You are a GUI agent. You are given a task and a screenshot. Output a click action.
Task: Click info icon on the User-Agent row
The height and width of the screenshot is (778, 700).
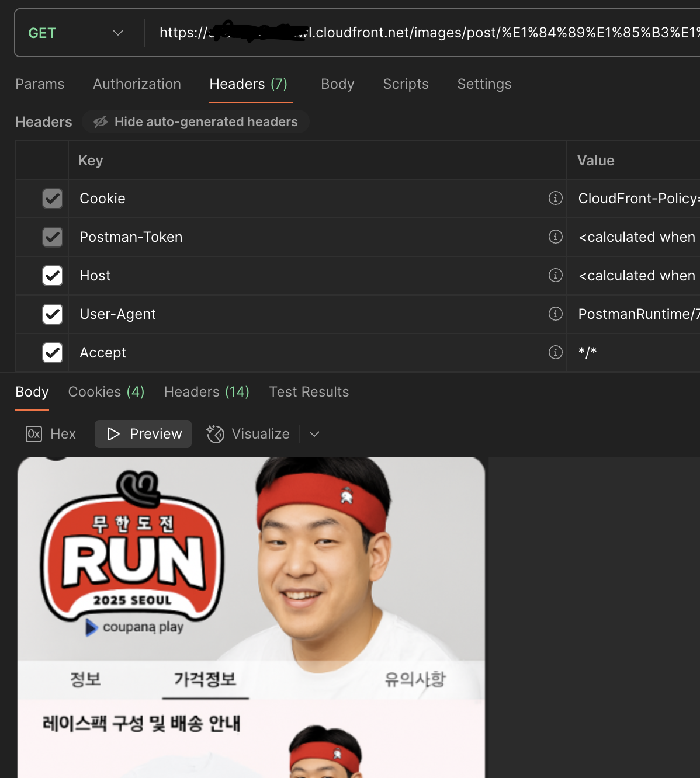(x=556, y=314)
